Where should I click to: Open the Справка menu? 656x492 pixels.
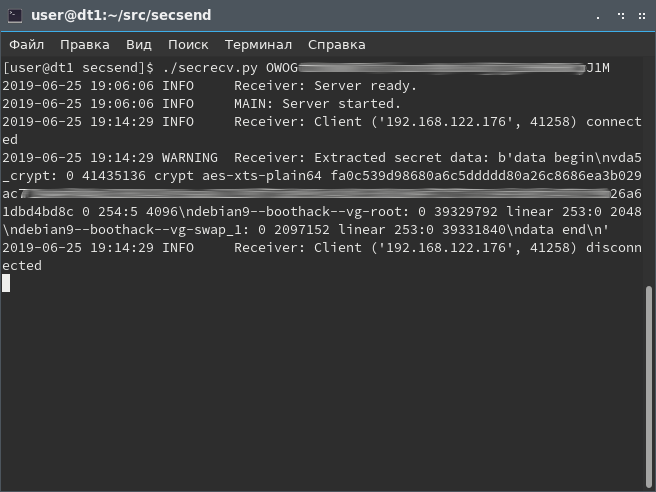click(x=336, y=45)
